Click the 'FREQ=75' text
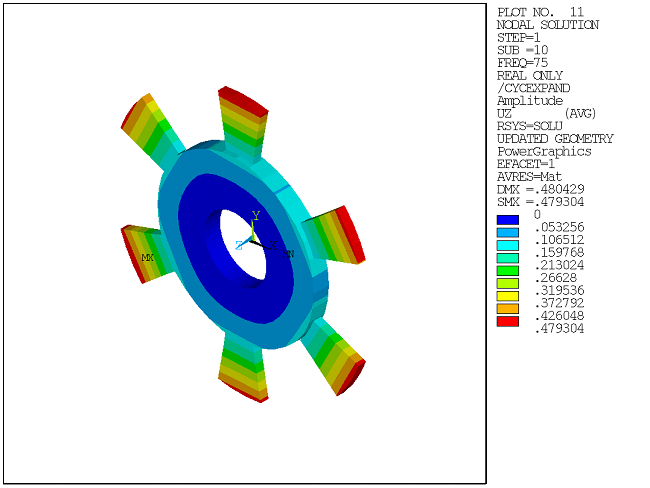Screen dimensions: 650x488 [522, 63]
